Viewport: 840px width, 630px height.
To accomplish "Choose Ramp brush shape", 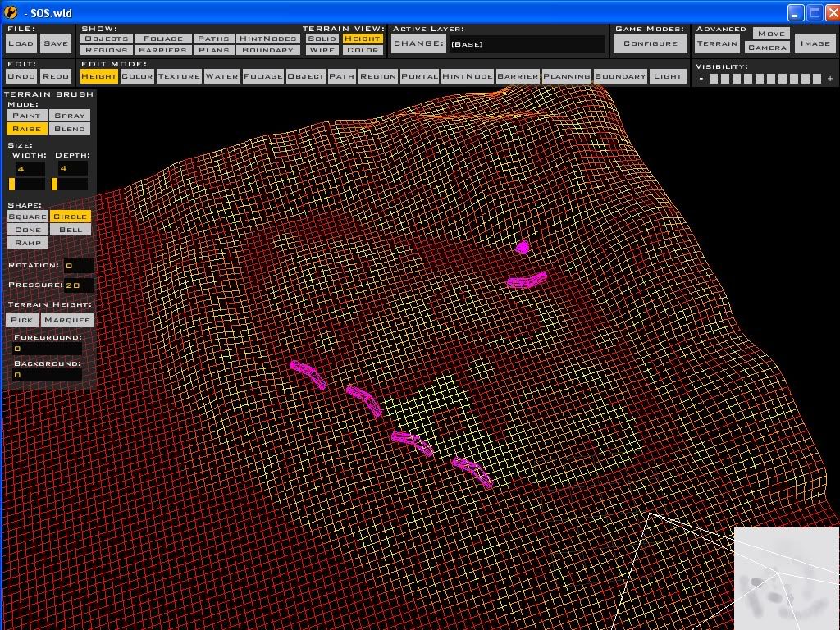I will 27,243.
